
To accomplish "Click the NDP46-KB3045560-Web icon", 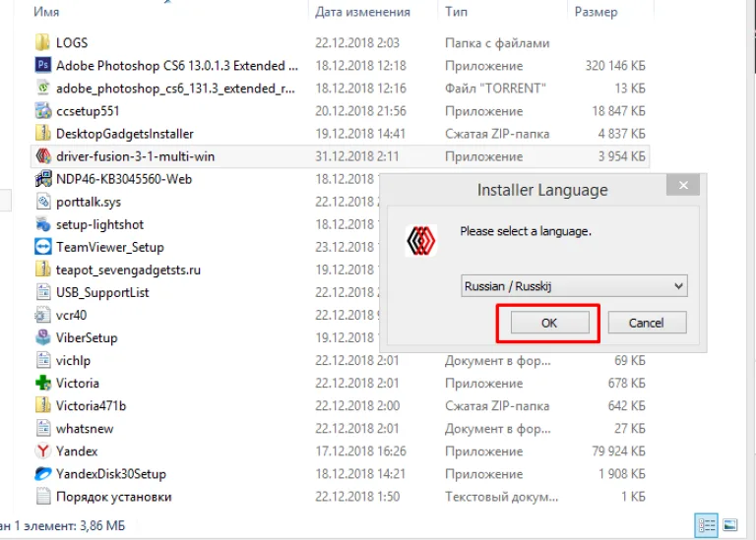I will tap(42, 179).
